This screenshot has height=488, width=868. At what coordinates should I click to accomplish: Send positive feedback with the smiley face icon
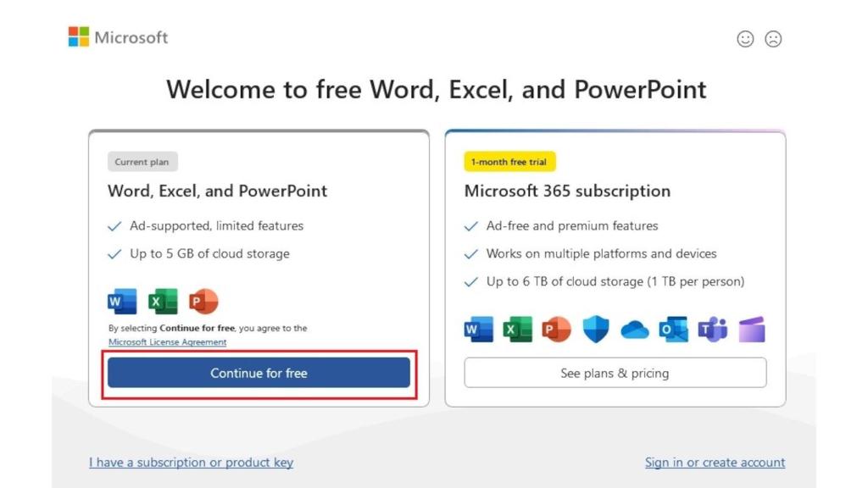pos(745,39)
